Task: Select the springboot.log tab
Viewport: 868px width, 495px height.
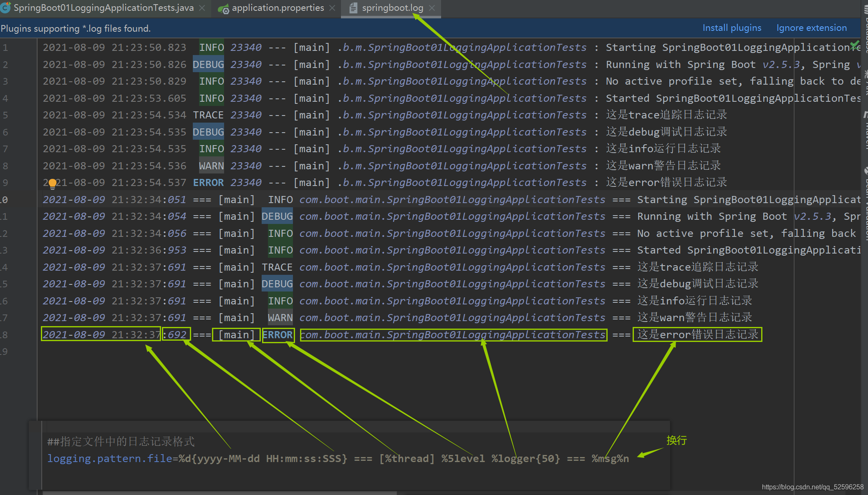Action: (x=392, y=8)
